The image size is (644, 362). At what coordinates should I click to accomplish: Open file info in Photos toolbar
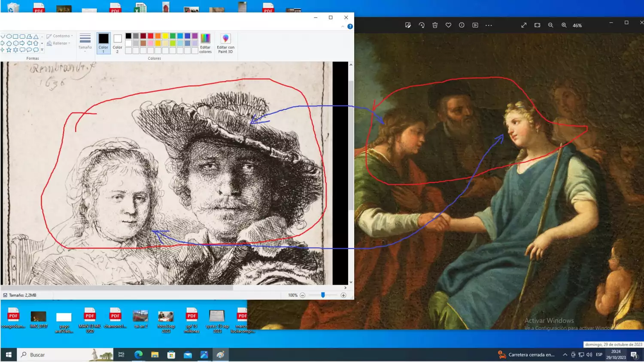[x=462, y=25]
